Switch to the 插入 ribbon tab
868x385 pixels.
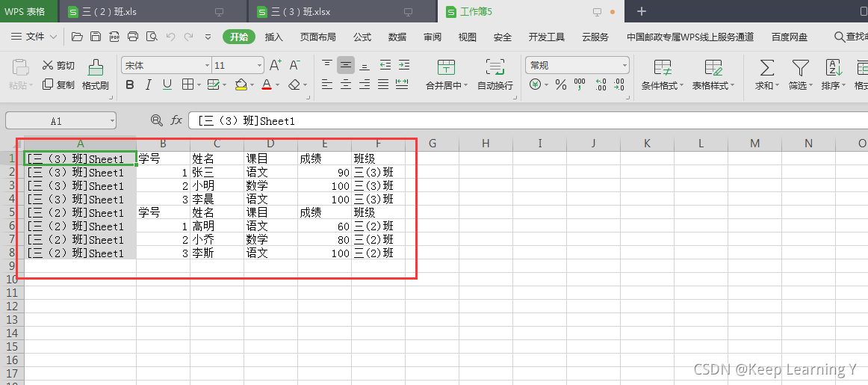point(274,37)
